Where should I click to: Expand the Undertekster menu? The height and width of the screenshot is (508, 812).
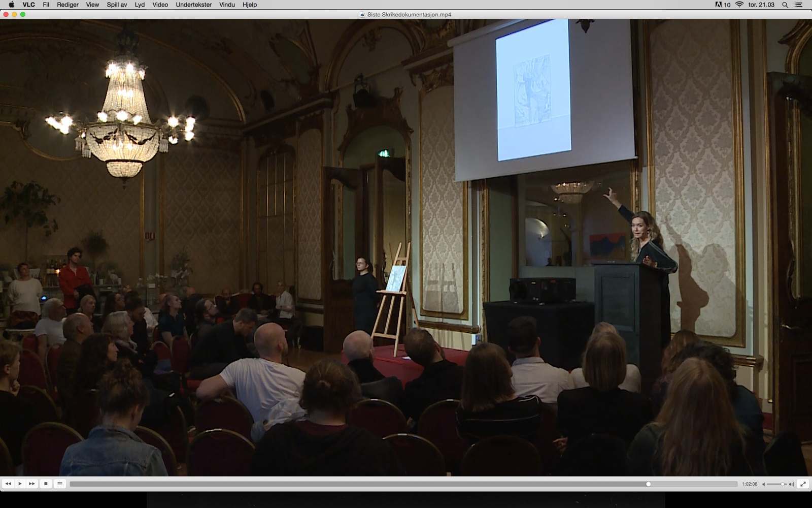[194, 5]
